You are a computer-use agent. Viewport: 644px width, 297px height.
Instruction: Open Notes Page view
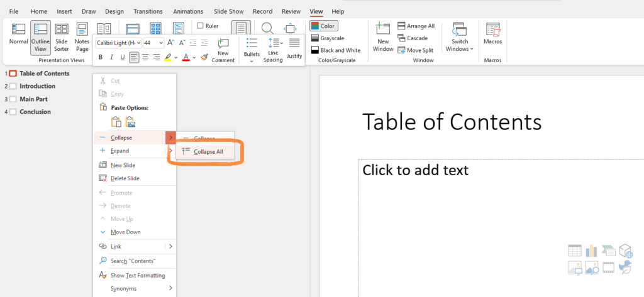[82, 36]
